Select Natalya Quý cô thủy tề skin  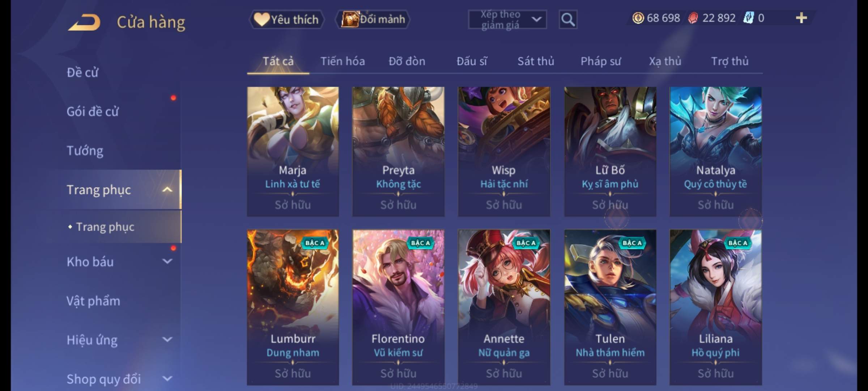pos(715,151)
